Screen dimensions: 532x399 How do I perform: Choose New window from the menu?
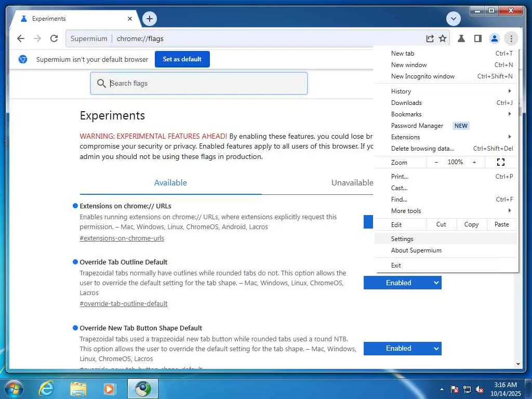(x=446, y=65)
